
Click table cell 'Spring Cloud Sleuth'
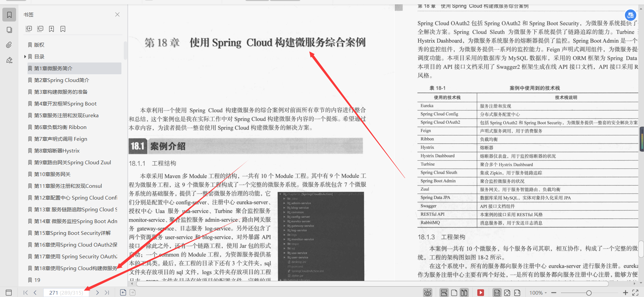(x=439, y=172)
